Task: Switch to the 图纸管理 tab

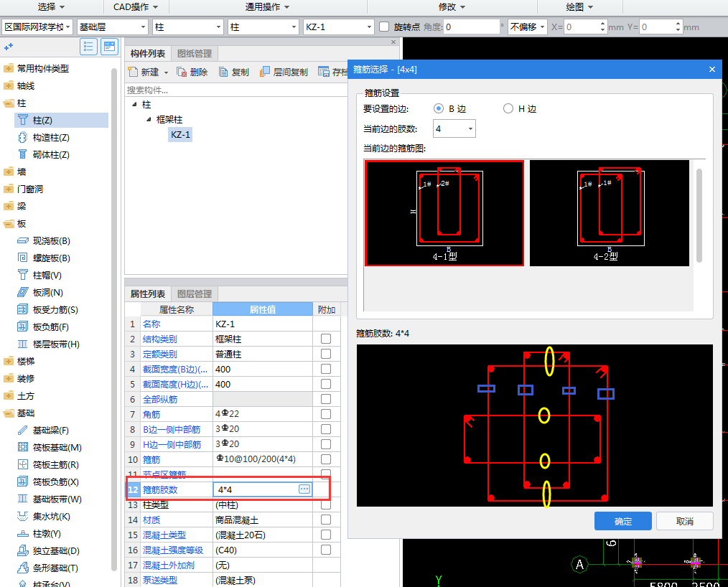Action: click(x=195, y=53)
